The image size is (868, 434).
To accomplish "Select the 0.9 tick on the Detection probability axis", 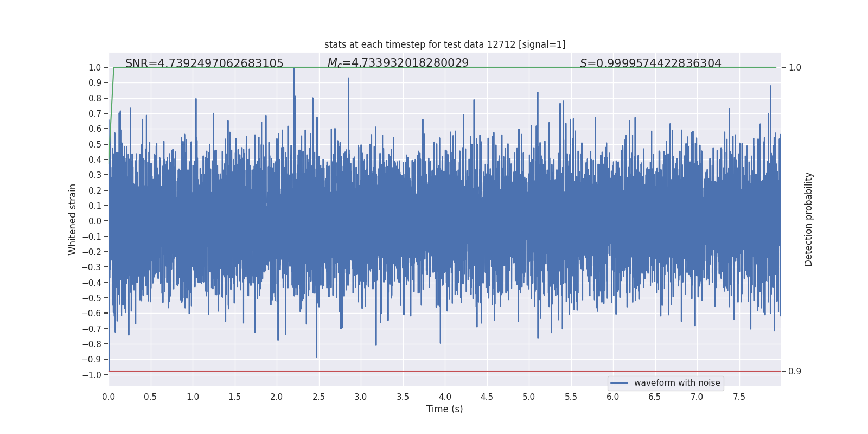I will pos(795,371).
